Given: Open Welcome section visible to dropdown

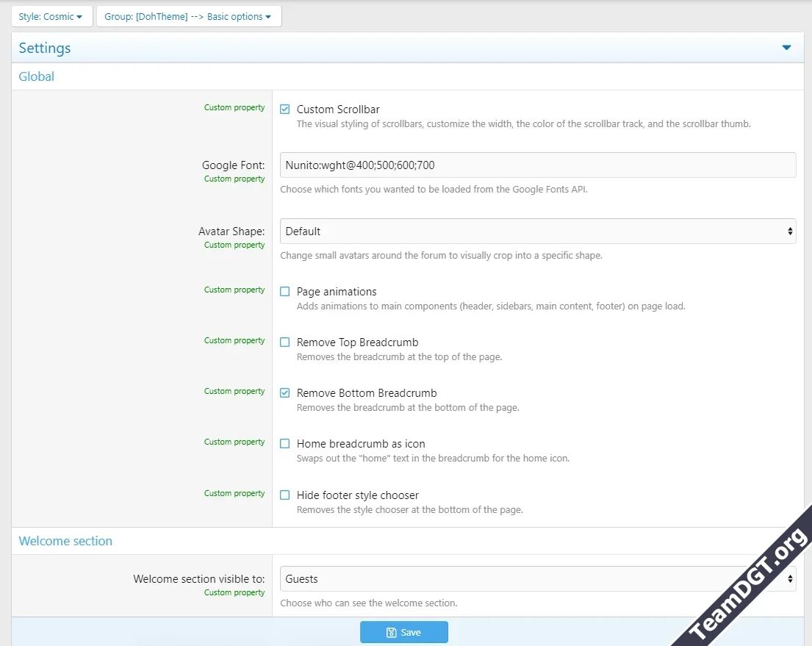Looking at the screenshot, I should click(x=537, y=579).
